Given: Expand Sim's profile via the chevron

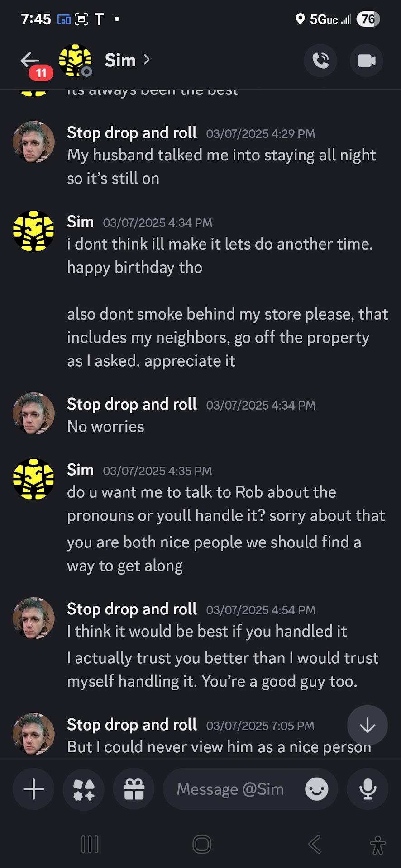Looking at the screenshot, I should tap(146, 59).
